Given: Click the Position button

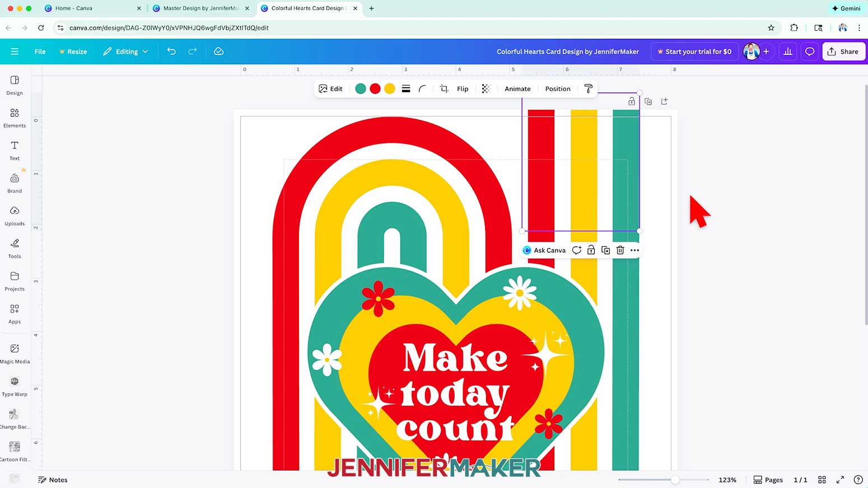Looking at the screenshot, I should click(558, 89).
